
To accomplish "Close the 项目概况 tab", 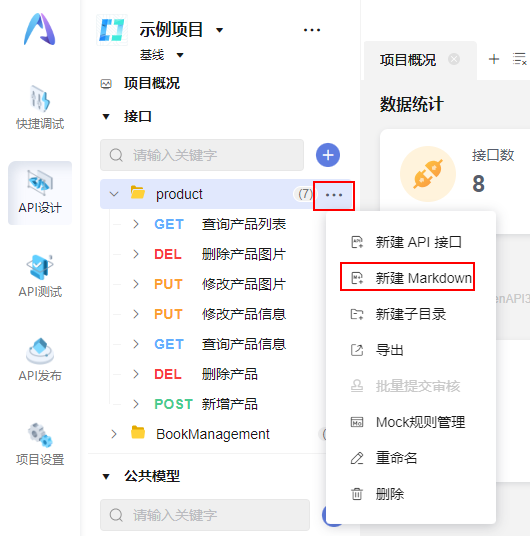I will (x=454, y=59).
